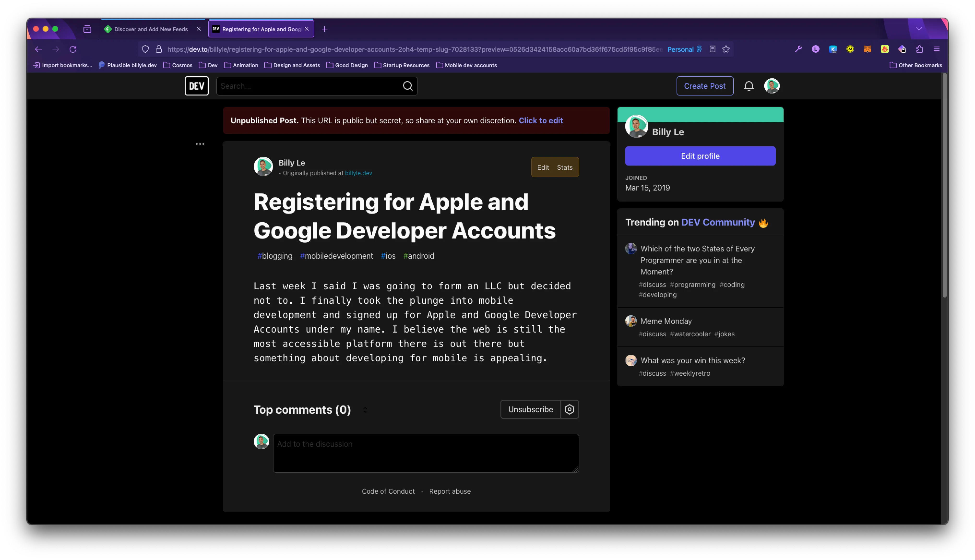The image size is (975, 560).
Task: Toggle reader view icon in address bar
Action: coord(712,49)
